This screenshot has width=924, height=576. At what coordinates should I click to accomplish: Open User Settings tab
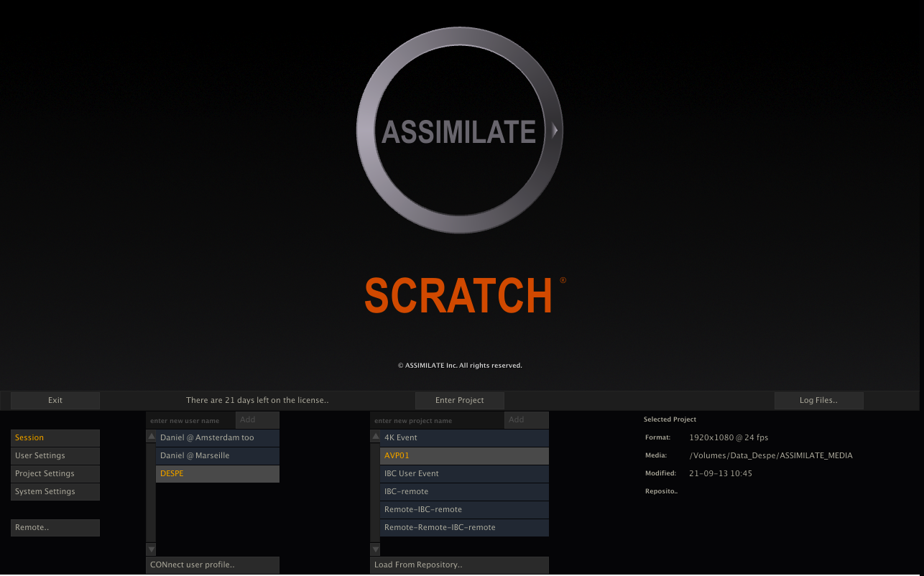click(55, 455)
